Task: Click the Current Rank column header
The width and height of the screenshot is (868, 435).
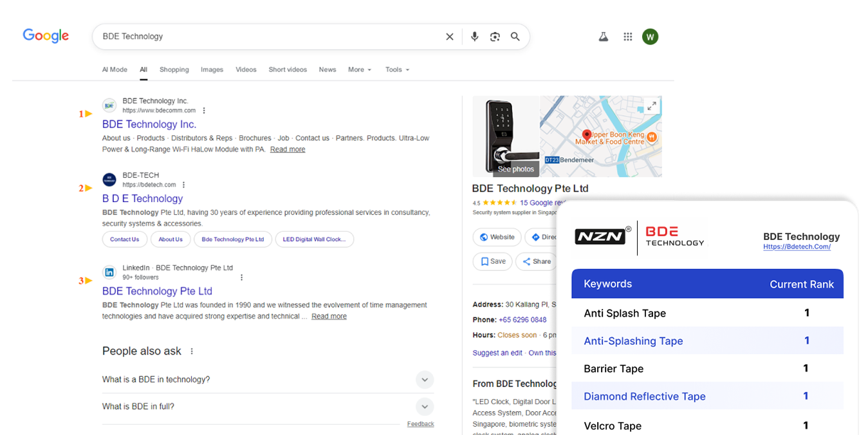Action: coord(802,284)
